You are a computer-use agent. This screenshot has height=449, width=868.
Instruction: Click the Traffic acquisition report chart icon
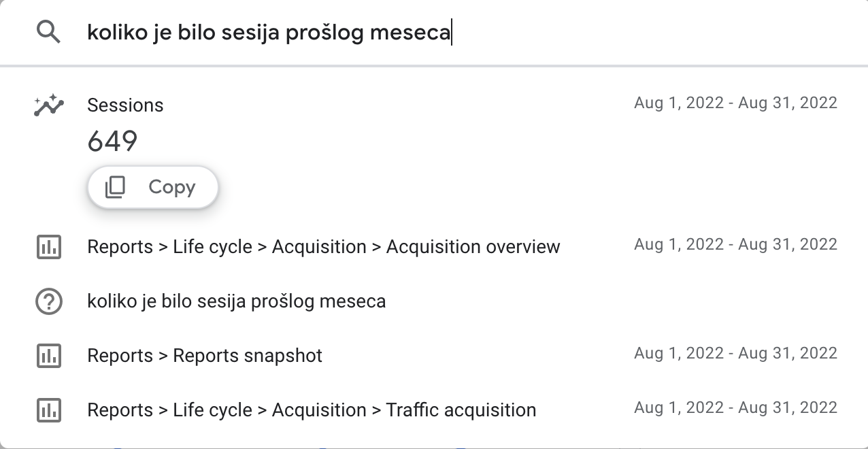[x=48, y=410]
